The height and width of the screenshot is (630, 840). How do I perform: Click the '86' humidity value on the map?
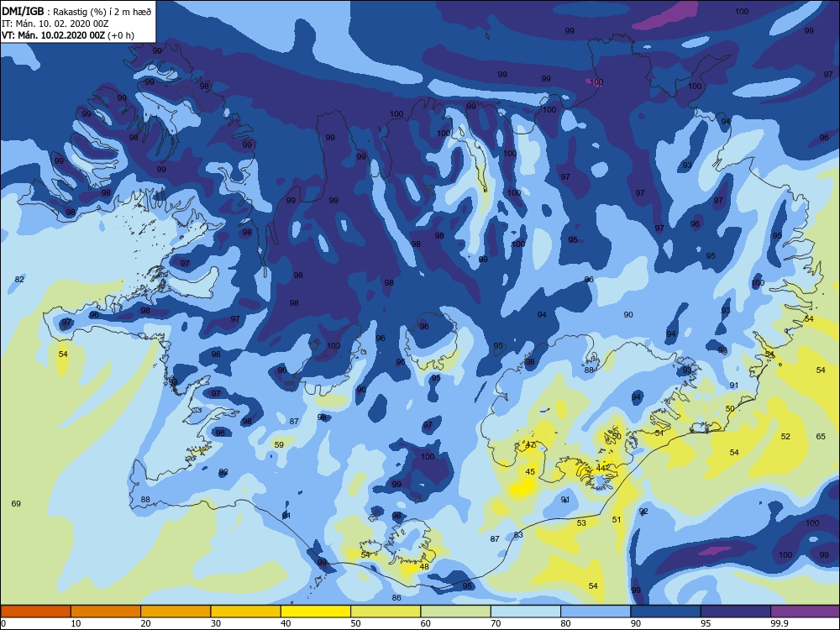click(x=396, y=598)
